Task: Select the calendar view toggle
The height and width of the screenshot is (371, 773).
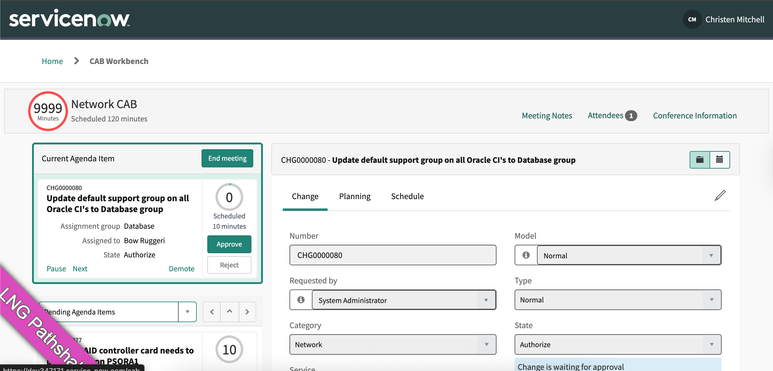Action: pos(720,160)
